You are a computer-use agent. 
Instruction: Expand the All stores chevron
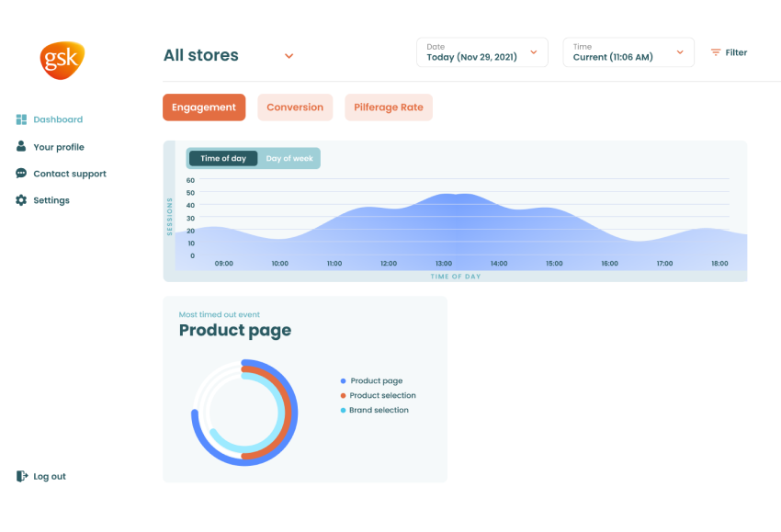[289, 56]
